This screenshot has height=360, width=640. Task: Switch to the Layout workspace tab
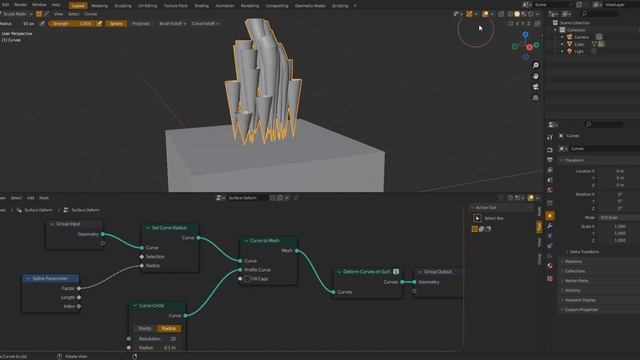(78, 6)
